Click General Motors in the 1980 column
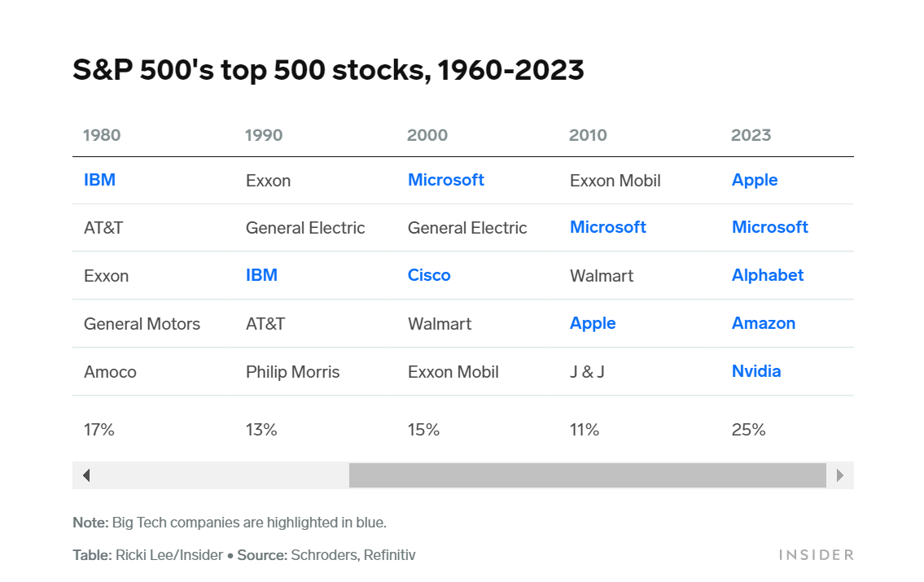The height and width of the screenshot is (582, 924). click(x=142, y=324)
